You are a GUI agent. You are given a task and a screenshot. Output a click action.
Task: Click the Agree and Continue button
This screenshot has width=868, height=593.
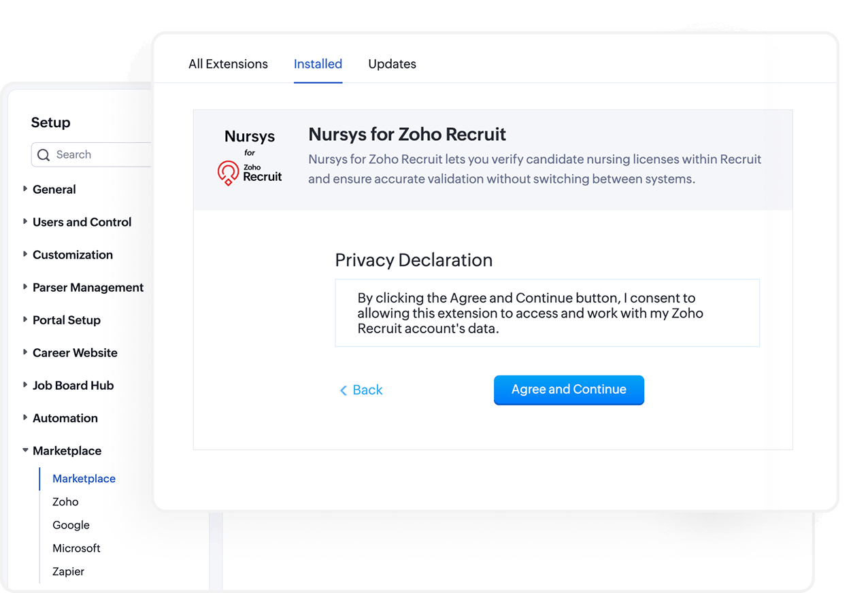tap(569, 390)
